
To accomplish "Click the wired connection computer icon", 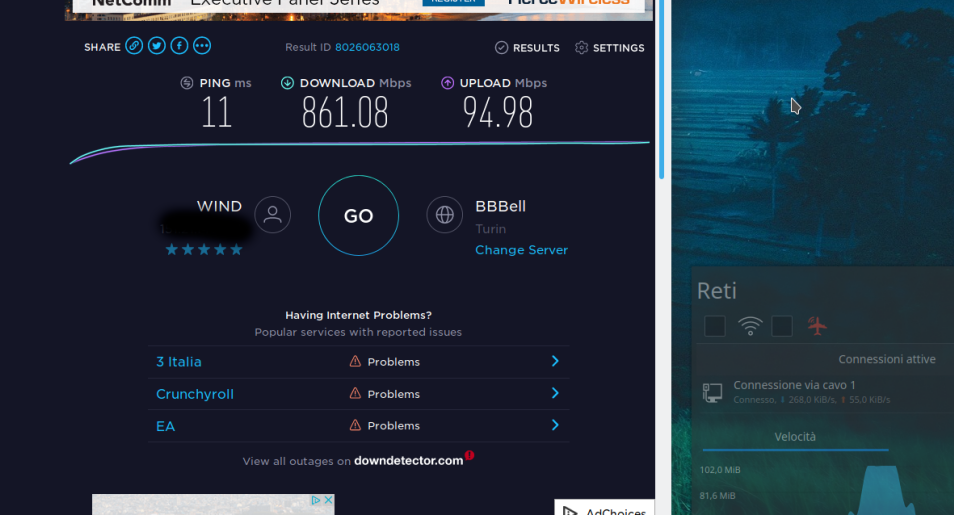I will (712, 393).
